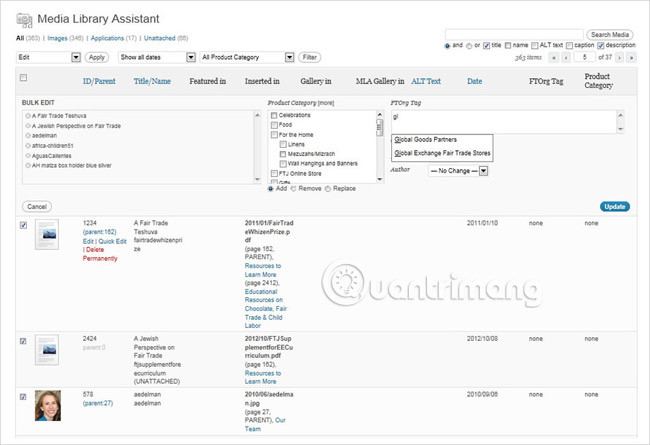
Task: Remove A Fair Trade Teshuva from bulk edit list
Action: pyautogui.click(x=28, y=115)
